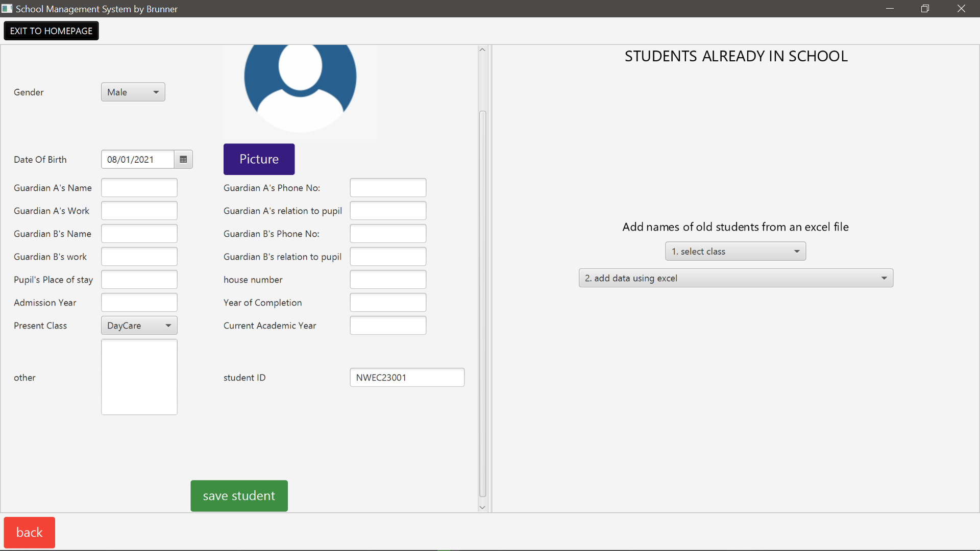Screen dimensions: 980x551
Task: Open the date picker calendar icon
Action: [x=183, y=159]
